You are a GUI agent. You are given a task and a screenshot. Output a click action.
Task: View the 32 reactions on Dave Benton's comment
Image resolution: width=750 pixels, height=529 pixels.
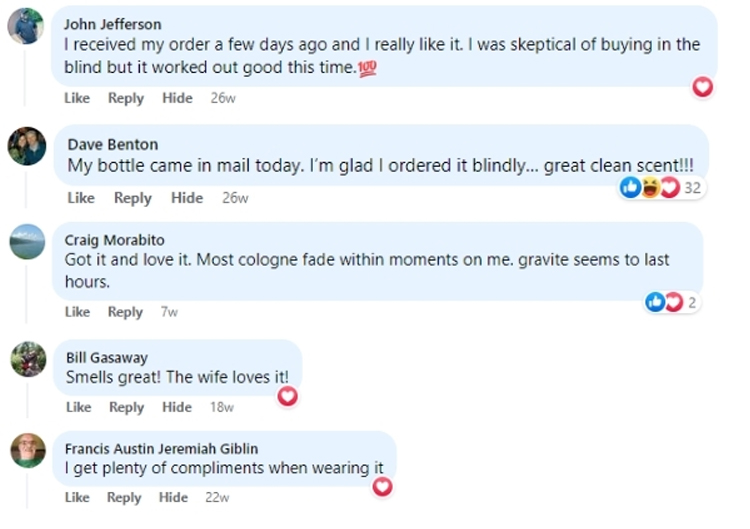(x=662, y=187)
